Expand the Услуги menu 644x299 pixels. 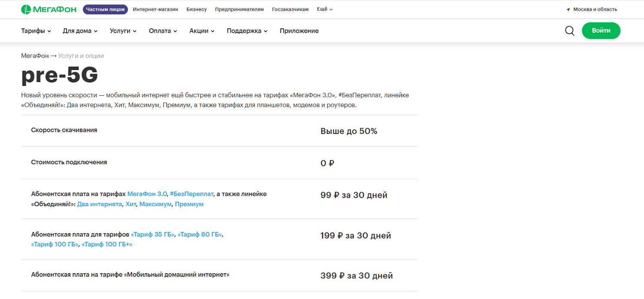point(123,31)
